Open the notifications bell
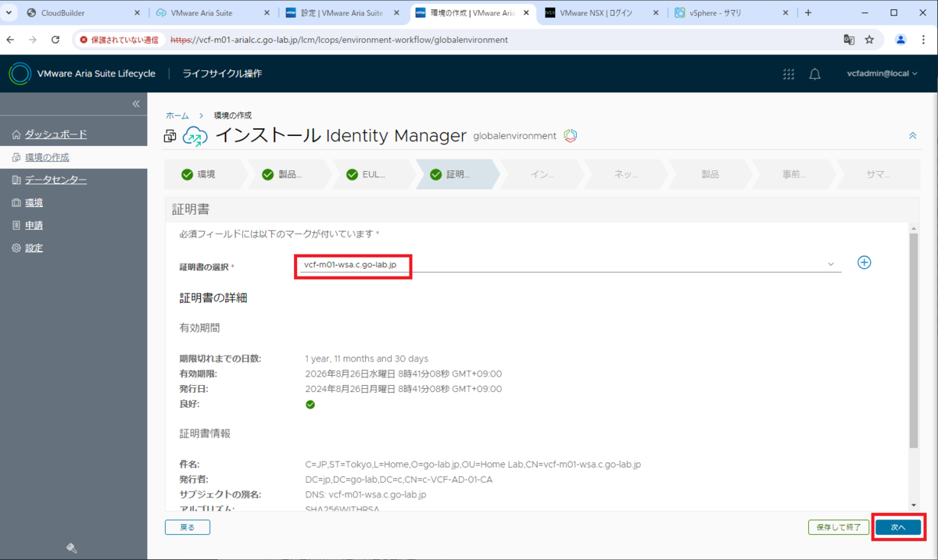This screenshot has width=938, height=560. 814,73
